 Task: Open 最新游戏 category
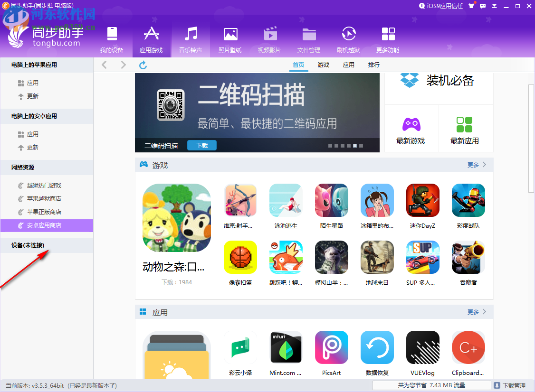coord(411,128)
